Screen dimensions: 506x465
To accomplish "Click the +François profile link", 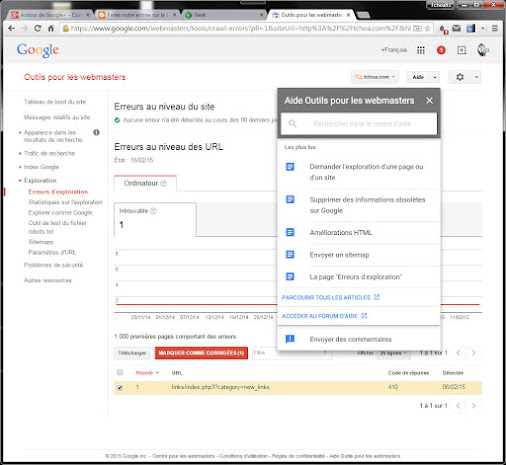I will pos(394,50).
